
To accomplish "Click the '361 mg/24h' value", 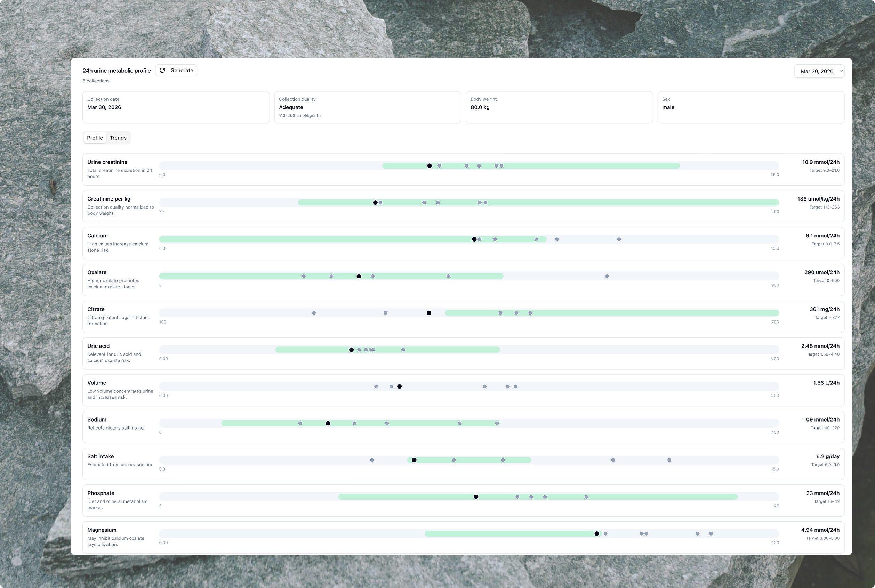I will click(x=825, y=309).
